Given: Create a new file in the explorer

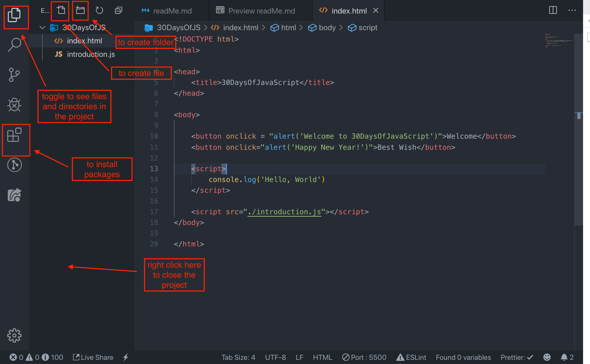Looking at the screenshot, I should click(60, 10).
